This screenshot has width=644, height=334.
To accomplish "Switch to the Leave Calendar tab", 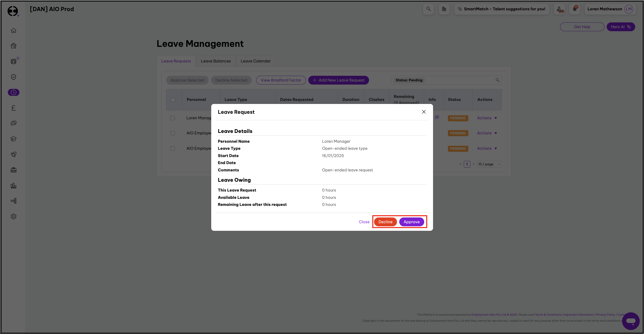I will click(256, 61).
